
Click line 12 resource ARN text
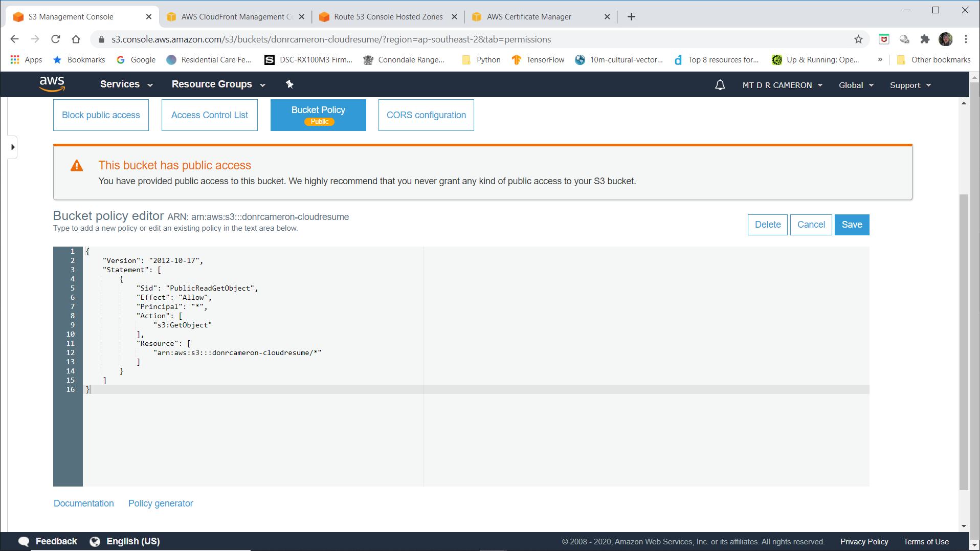click(x=237, y=352)
